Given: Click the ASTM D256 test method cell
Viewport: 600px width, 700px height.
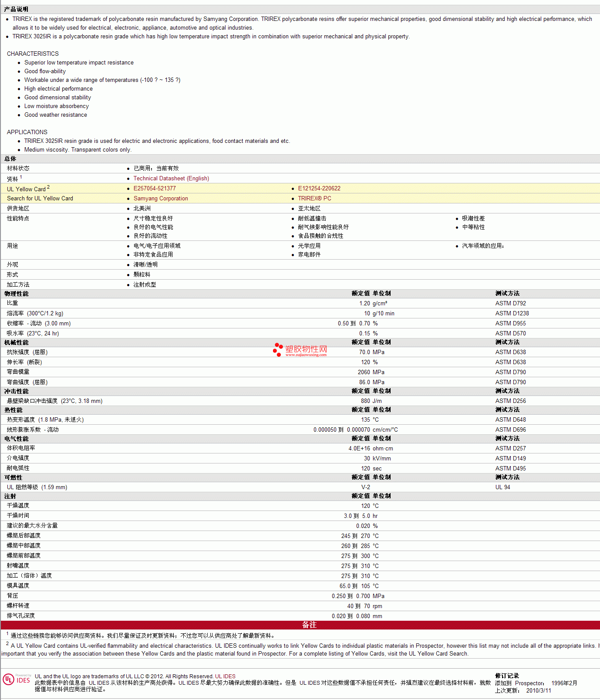Looking at the screenshot, I should pos(510,401).
